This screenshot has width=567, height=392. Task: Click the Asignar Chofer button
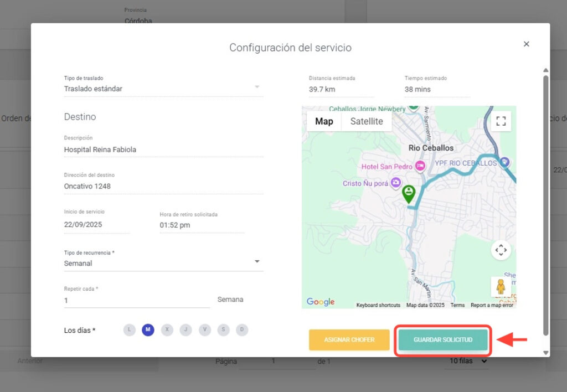pos(349,340)
